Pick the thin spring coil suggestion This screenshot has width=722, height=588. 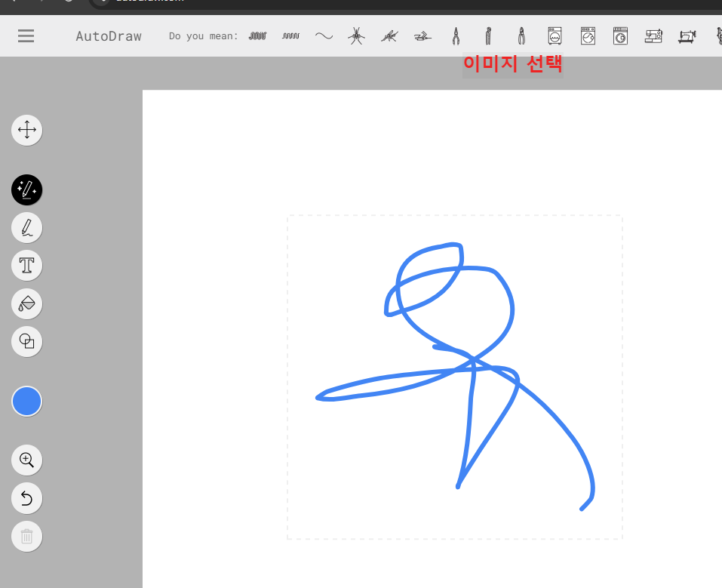click(x=291, y=36)
